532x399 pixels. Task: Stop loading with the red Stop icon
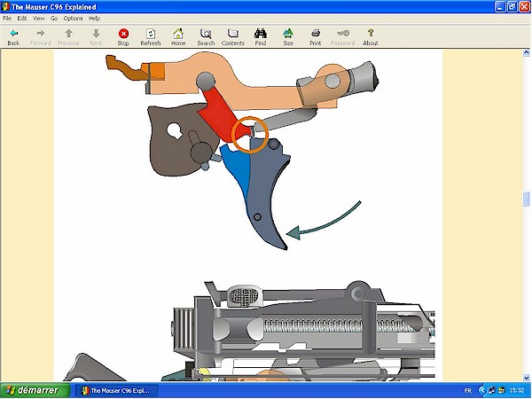click(123, 37)
